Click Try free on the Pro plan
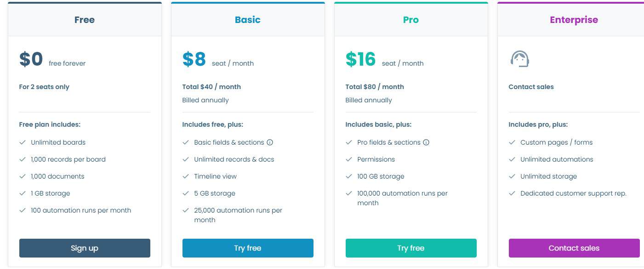This screenshot has height=269, width=644. (x=411, y=248)
